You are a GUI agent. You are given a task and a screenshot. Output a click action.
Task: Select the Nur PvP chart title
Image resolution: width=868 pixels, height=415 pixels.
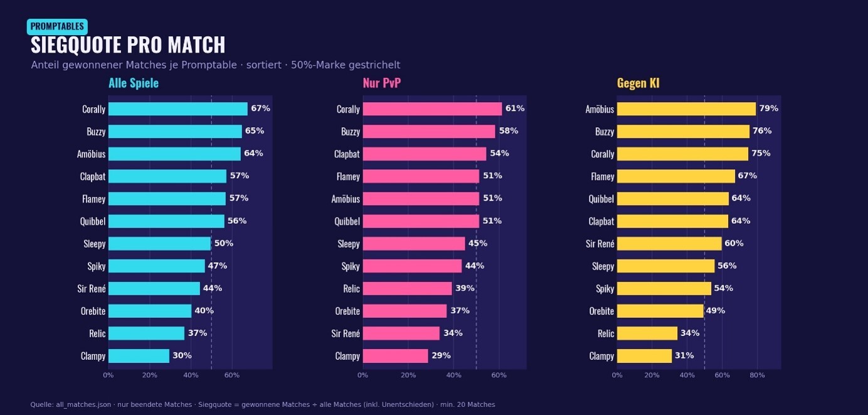[381, 83]
